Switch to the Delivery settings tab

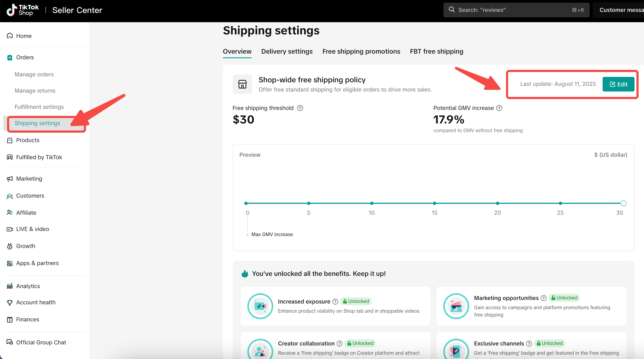pyautogui.click(x=287, y=51)
